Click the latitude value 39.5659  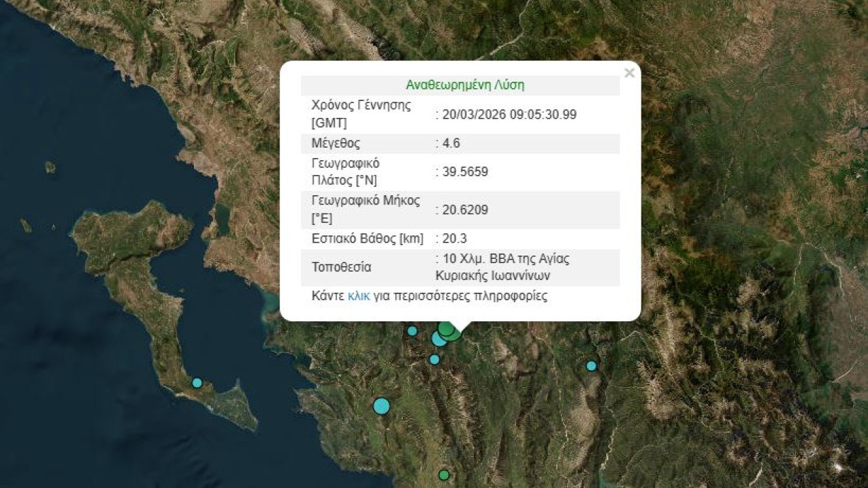click(465, 172)
